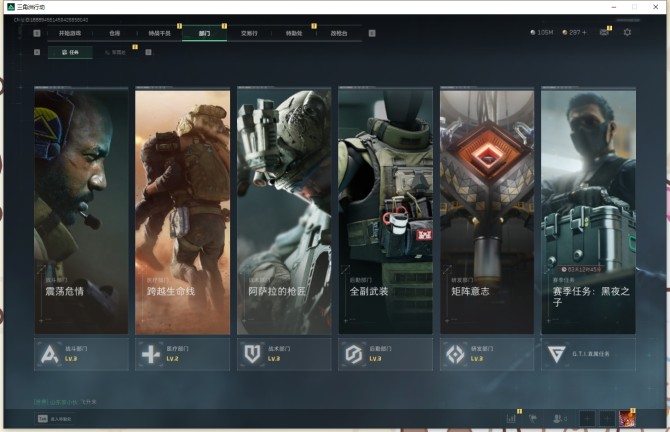Click the 105M currency balance
670x432 pixels.
point(542,32)
